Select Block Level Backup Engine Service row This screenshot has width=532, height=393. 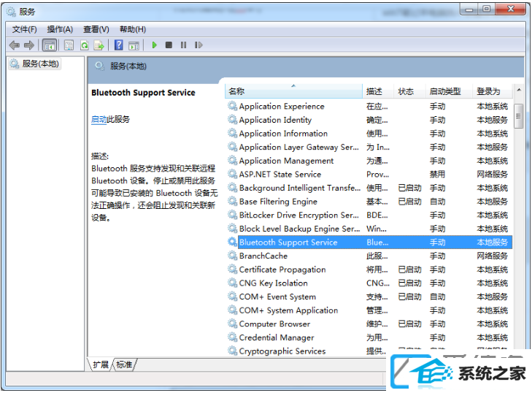click(x=369, y=229)
